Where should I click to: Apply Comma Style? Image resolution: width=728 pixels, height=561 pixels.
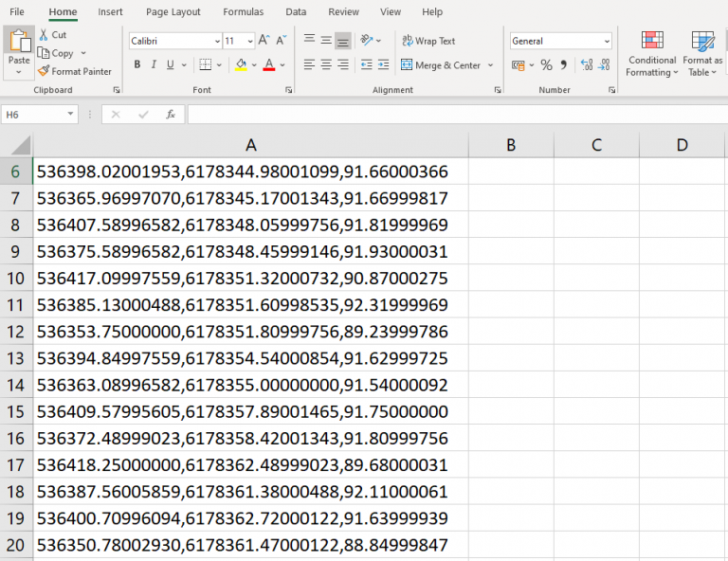[x=564, y=65]
